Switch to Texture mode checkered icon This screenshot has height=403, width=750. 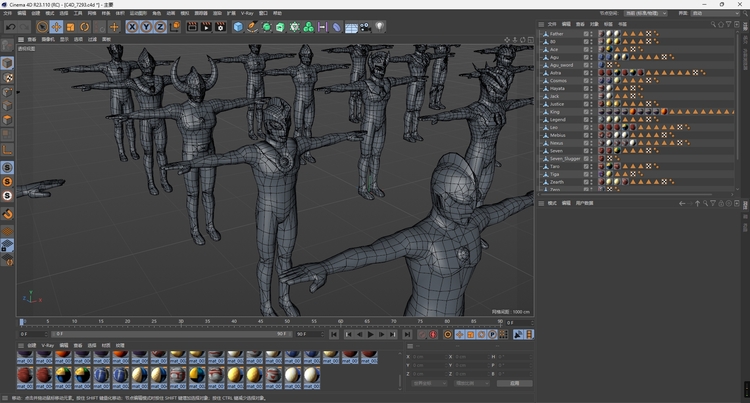pyautogui.click(x=7, y=77)
